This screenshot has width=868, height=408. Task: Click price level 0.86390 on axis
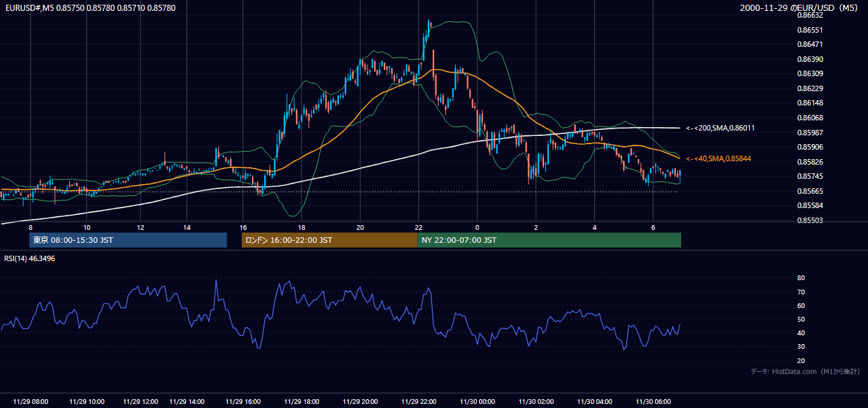coord(810,59)
